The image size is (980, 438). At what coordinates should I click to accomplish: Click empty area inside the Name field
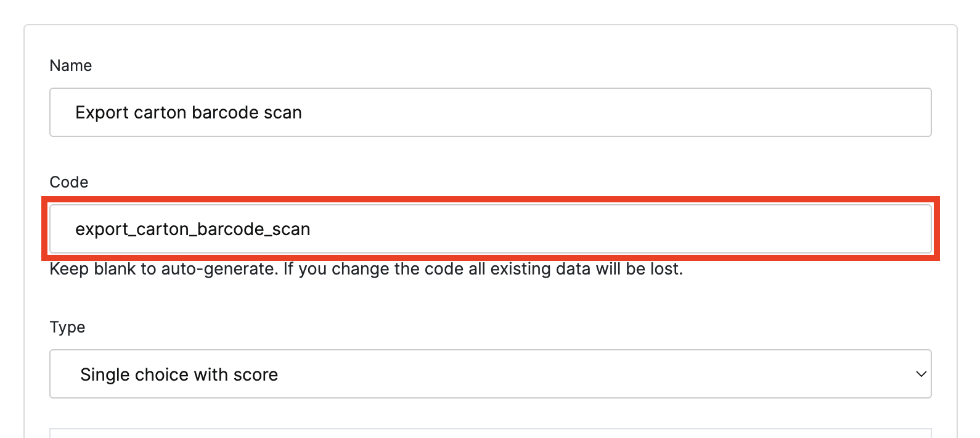tap(616, 112)
